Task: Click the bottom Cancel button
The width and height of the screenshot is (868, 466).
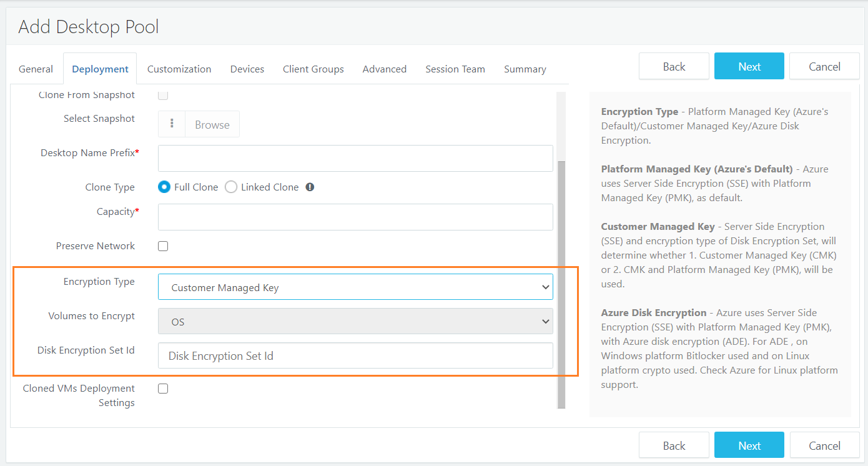Action: tap(824, 445)
